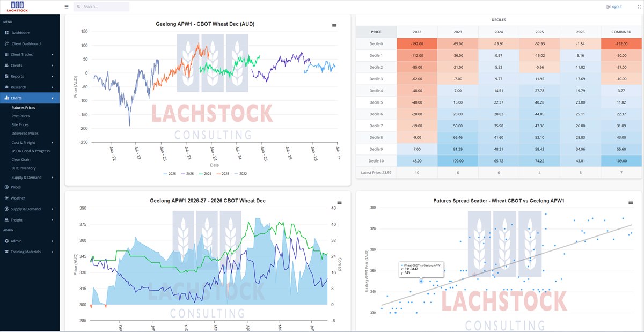Screen dimensions: 644x332
Task: Click the -112.00 cell in the 2022 column
Action: 417,55
